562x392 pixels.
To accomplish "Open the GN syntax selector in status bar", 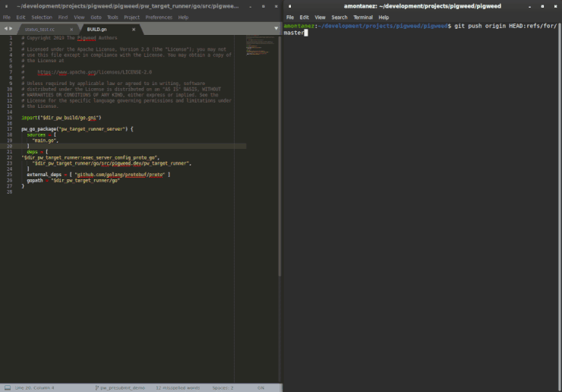I will pyautogui.click(x=260, y=387).
